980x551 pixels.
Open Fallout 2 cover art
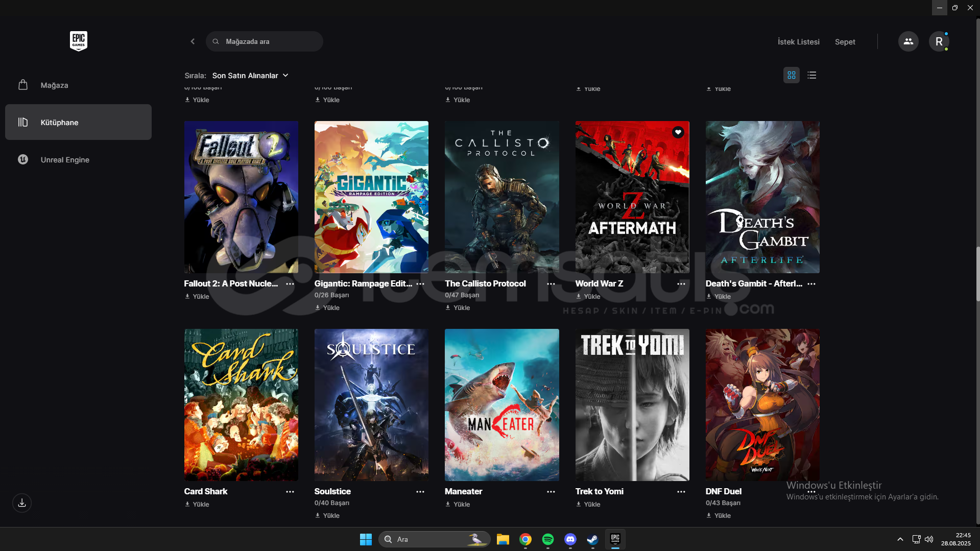[x=241, y=197]
